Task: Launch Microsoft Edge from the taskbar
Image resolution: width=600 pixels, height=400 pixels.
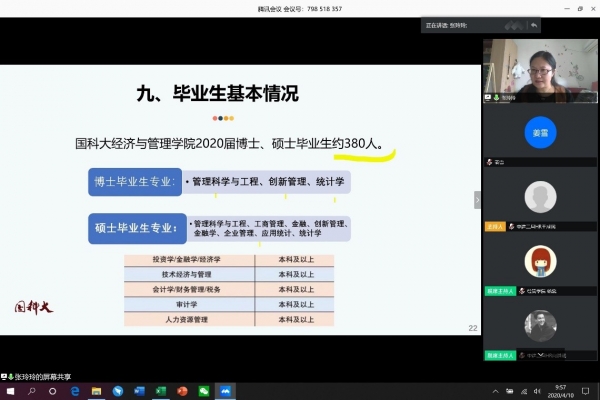Action: pos(75,391)
